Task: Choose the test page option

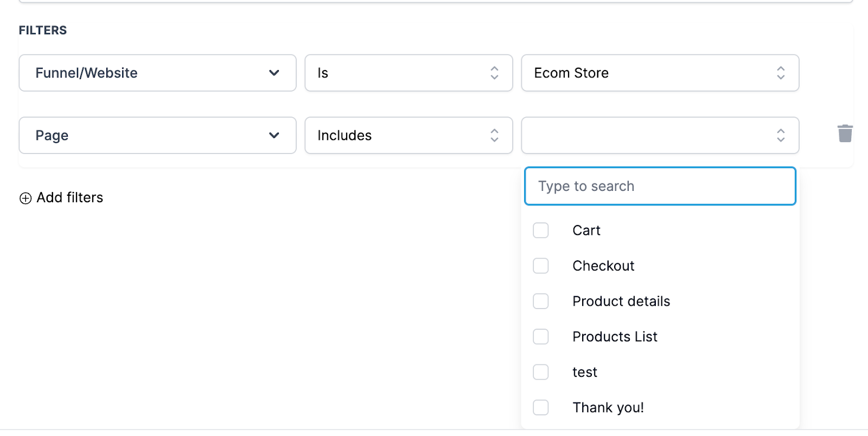Action: click(x=585, y=372)
